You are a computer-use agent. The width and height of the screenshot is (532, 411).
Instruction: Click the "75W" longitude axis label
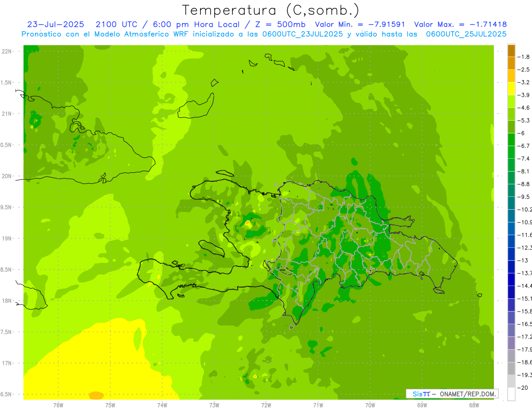tap(110, 405)
